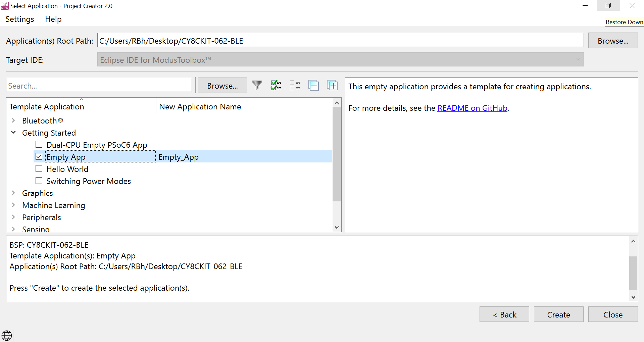Uncheck the Empty App checkbox
The width and height of the screenshot is (644, 342).
[39, 157]
